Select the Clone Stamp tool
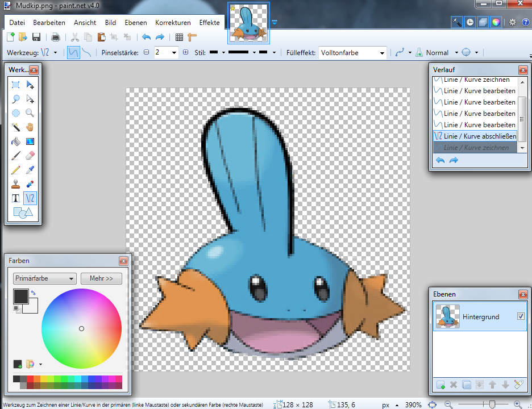The width and height of the screenshot is (532, 409). [x=15, y=184]
